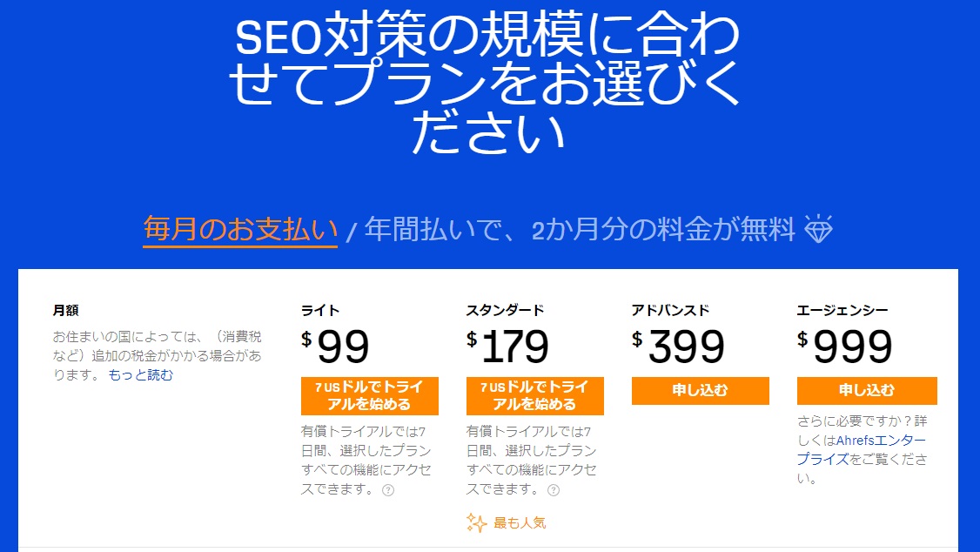Switch to 年間払い billing option

pos(580,230)
